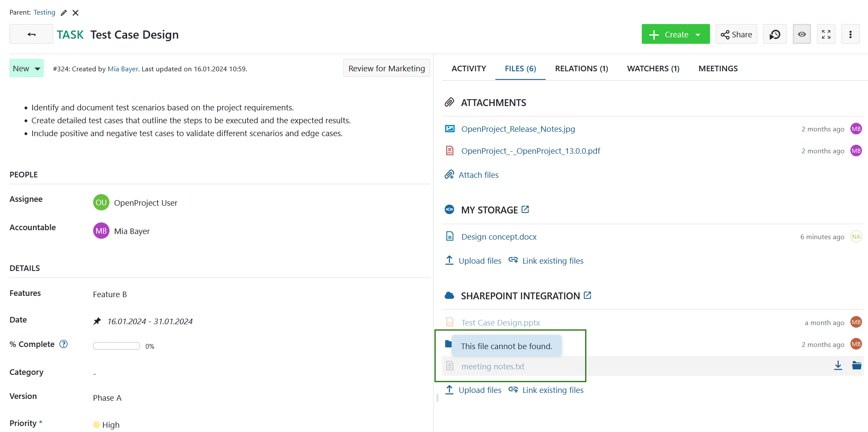The width and height of the screenshot is (868, 432).
Task: Open the New status dropdown
Action: [x=26, y=68]
